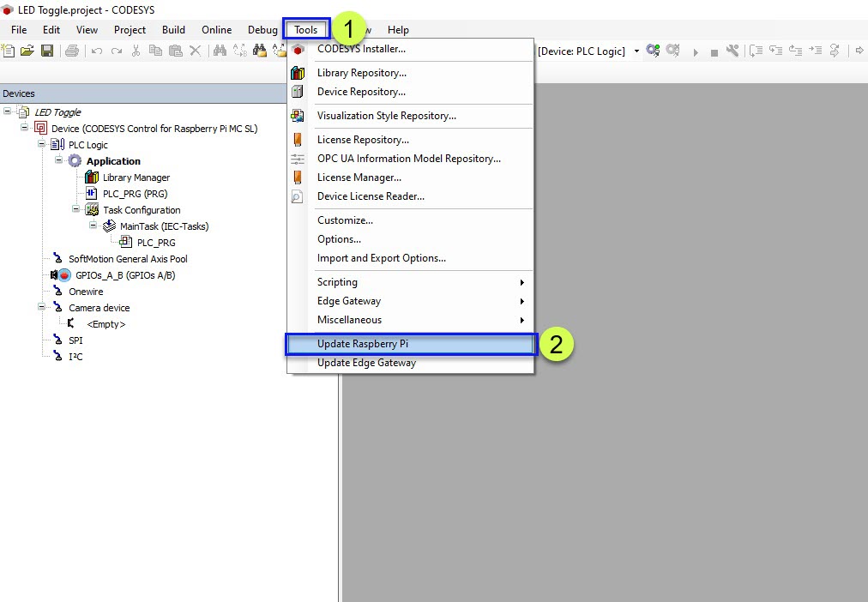This screenshot has width=868, height=602.
Task: Click the Login gear icon in toolbar
Action: click(654, 51)
